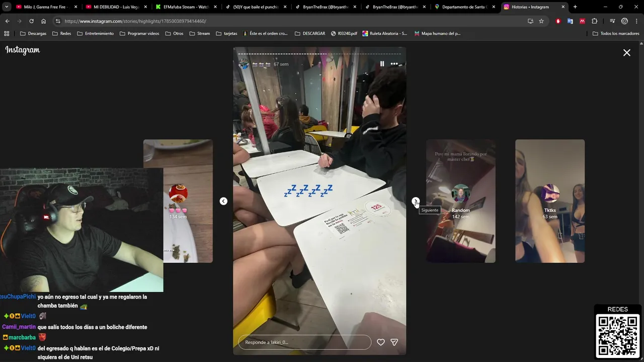Image resolution: width=644 pixels, height=362 pixels.
Task: Open the DESCARGAR bookmark folder
Action: click(x=310, y=34)
